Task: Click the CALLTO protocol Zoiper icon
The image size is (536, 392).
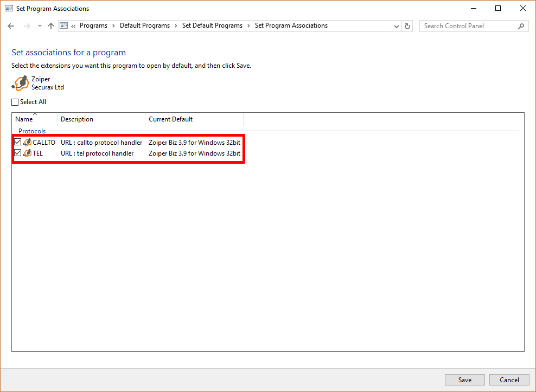Action: coord(27,143)
